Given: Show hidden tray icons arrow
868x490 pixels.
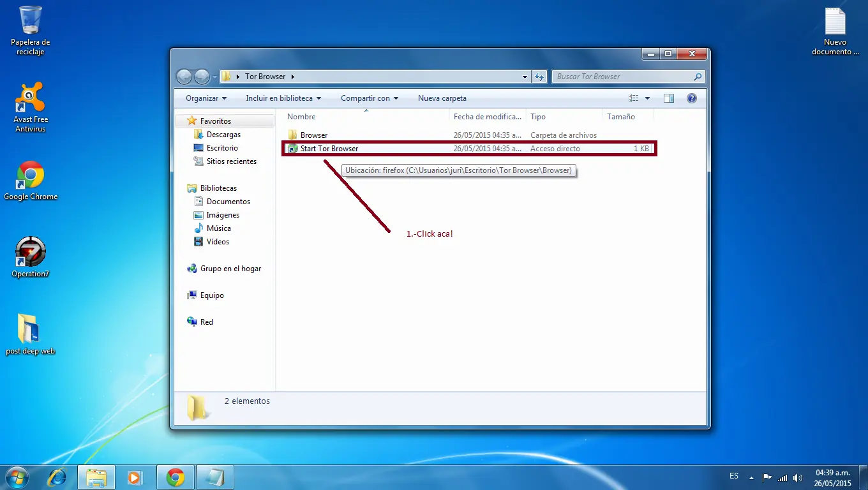Looking at the screenshot, I should point(751,477).
